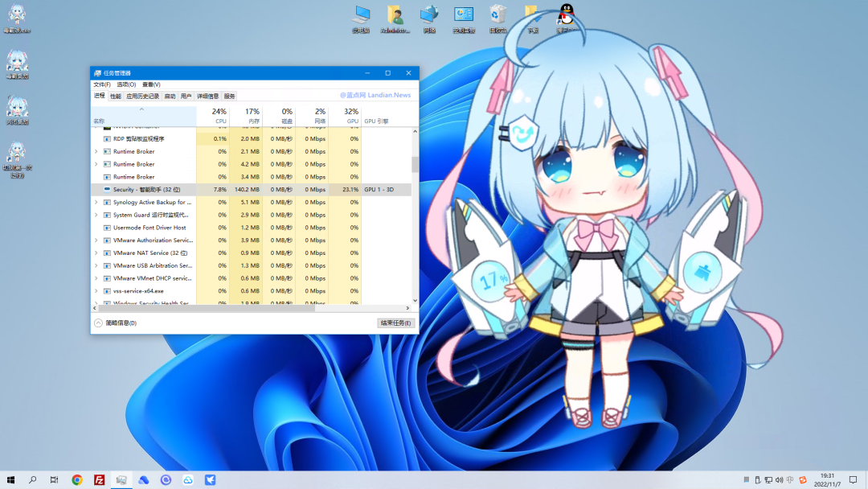Open the blue cloud app on taskbar
Viewport: 868px width, 489px height.
(143, 480)
